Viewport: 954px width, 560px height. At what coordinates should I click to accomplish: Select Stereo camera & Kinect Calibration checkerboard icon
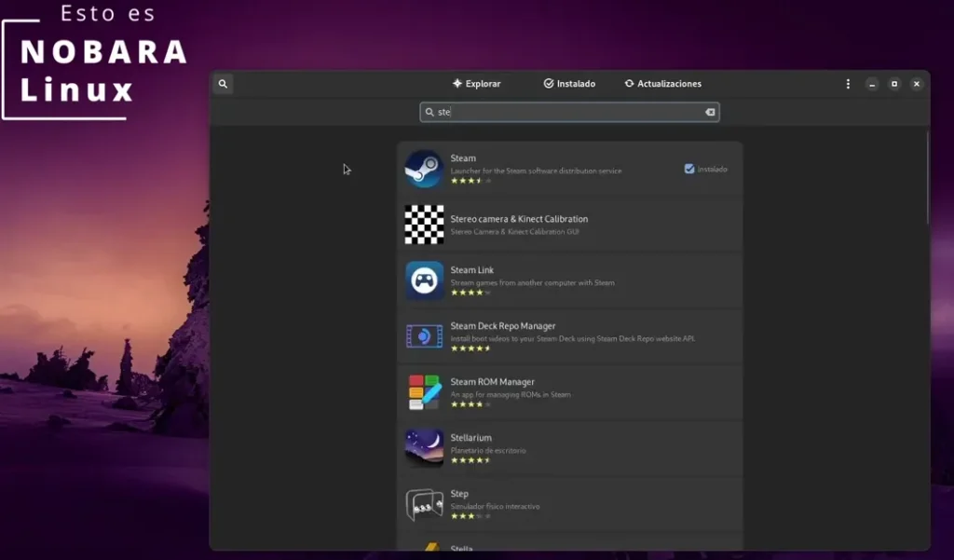click(x=424, y=225)
